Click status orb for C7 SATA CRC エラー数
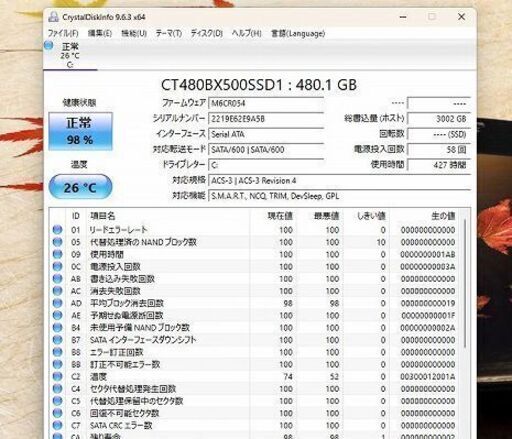512x439 pixels. tap(58, 425)
